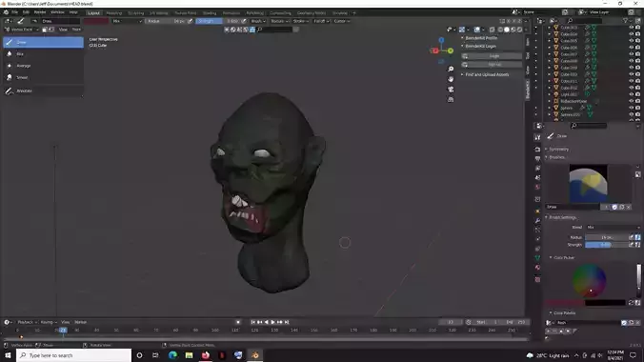Screen dimensions: 644x362
Task: Select the Average tool
Action: (x=43, y=66)
